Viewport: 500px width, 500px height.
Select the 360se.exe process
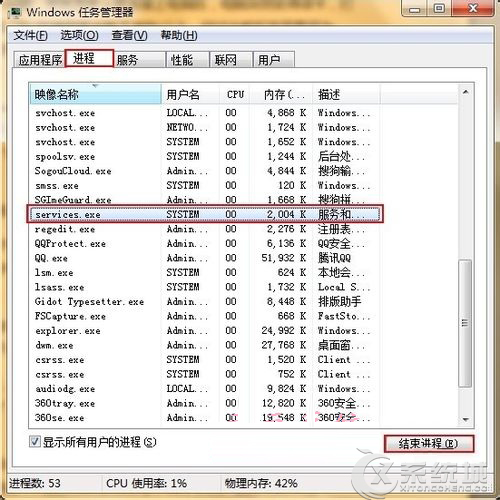click(205, 418)
